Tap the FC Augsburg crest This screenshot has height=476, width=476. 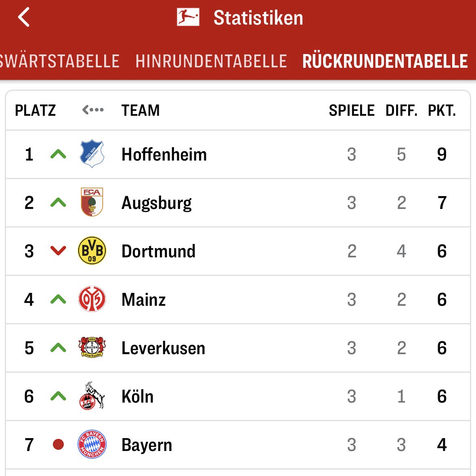[x=92, y=203]
